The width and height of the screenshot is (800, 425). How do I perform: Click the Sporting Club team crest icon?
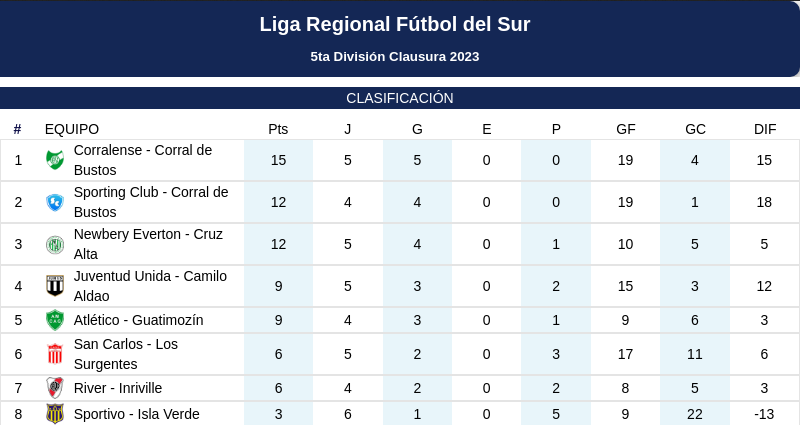pyautogui.click(x=55, y=202)
